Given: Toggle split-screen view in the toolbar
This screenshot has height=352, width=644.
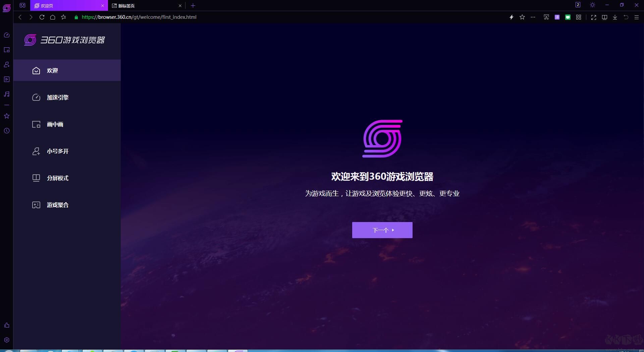Looking at the screenshot, I should click(604, 17).
